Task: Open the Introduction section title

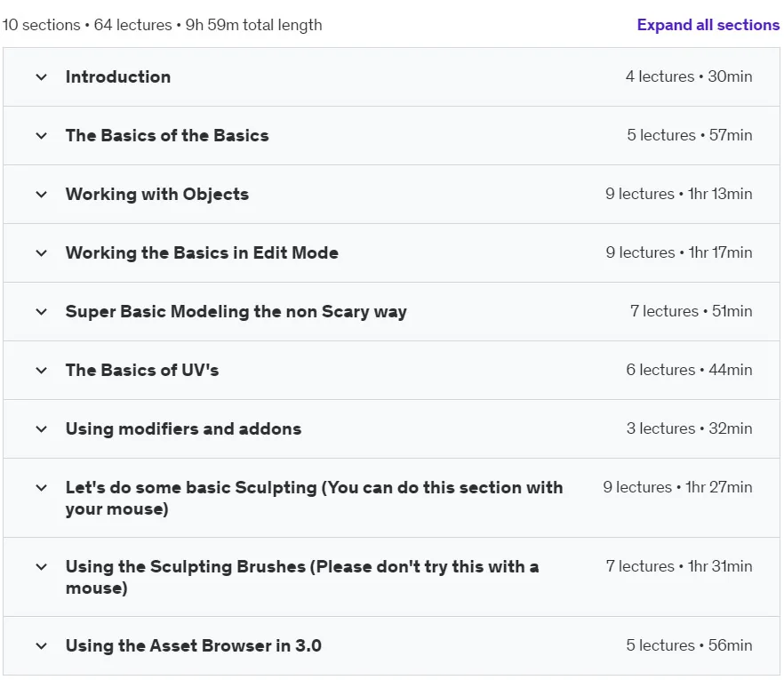Action: coord(118,77)
